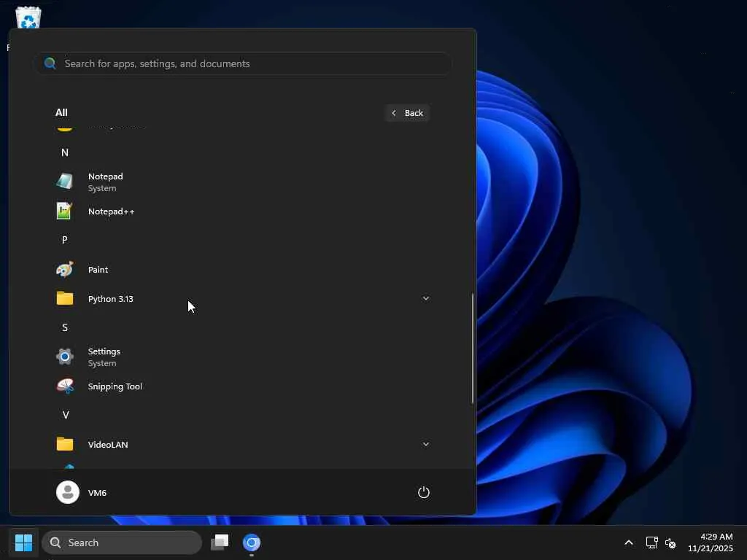Open the power options button
Screen dimensions: 747x560
[x=424, y=492]
